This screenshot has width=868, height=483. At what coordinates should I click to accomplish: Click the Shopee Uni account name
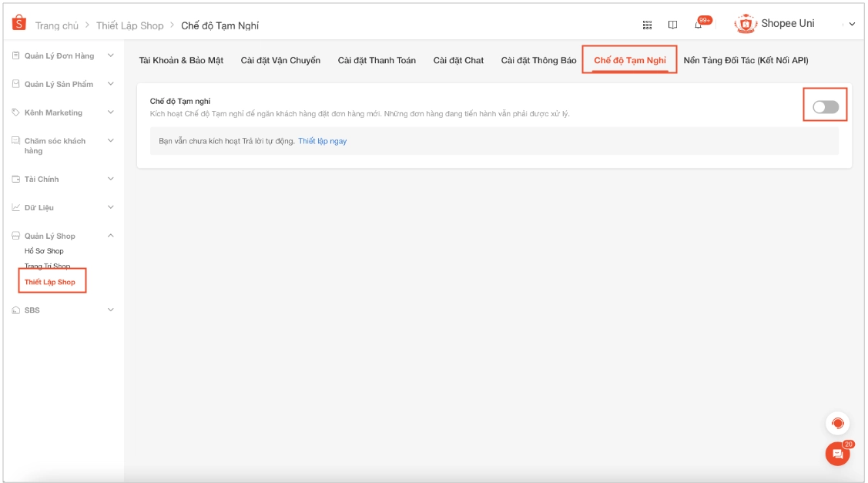[788, 23]
